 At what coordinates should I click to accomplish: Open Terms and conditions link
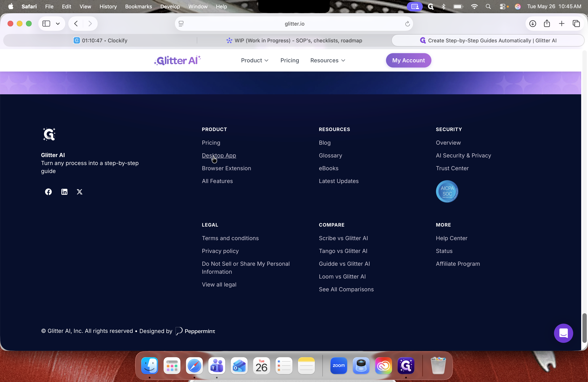point(230,238)
